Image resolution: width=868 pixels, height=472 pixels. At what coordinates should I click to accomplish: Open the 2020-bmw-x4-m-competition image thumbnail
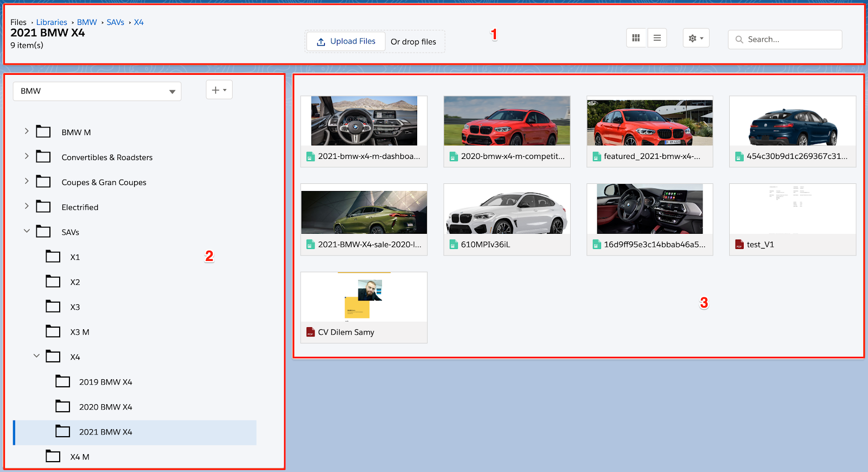point(507,121)
